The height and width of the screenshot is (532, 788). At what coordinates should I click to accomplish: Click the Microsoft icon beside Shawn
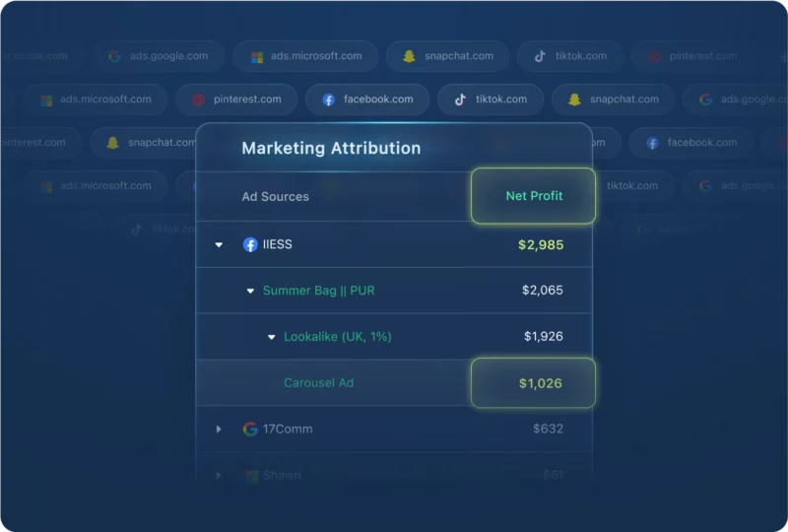[x=250, y=476]
